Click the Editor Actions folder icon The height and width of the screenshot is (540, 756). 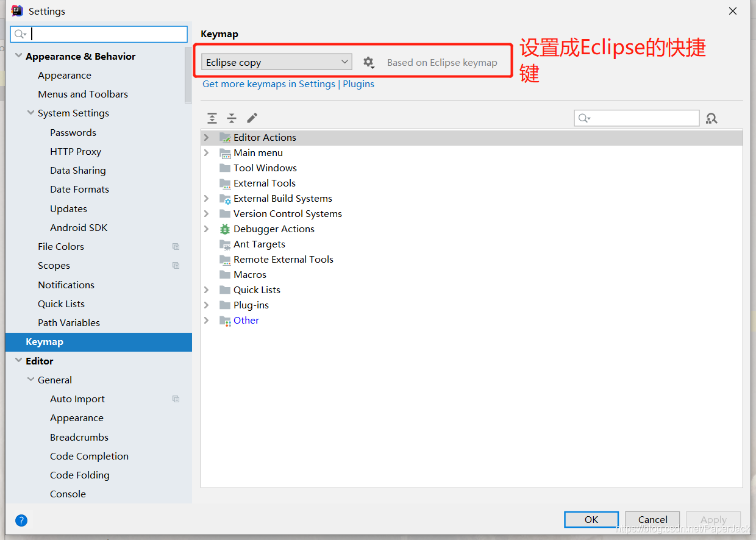pos(225,138)
